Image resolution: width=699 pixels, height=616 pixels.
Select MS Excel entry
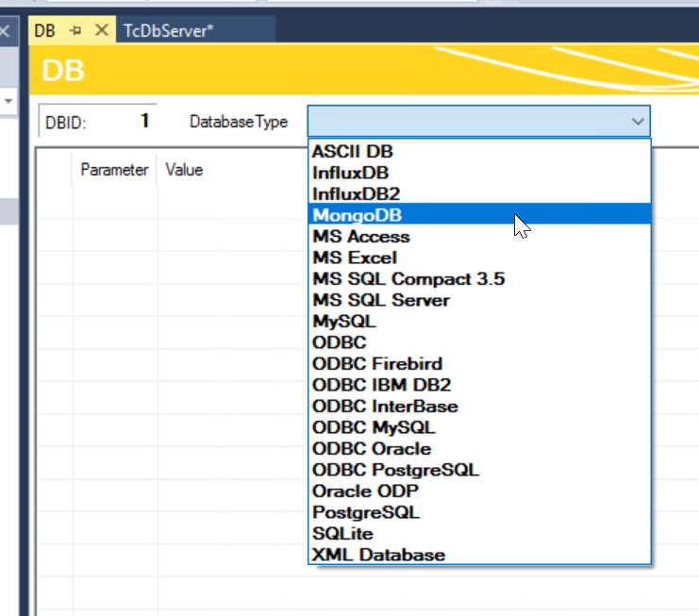click(479, 258)
